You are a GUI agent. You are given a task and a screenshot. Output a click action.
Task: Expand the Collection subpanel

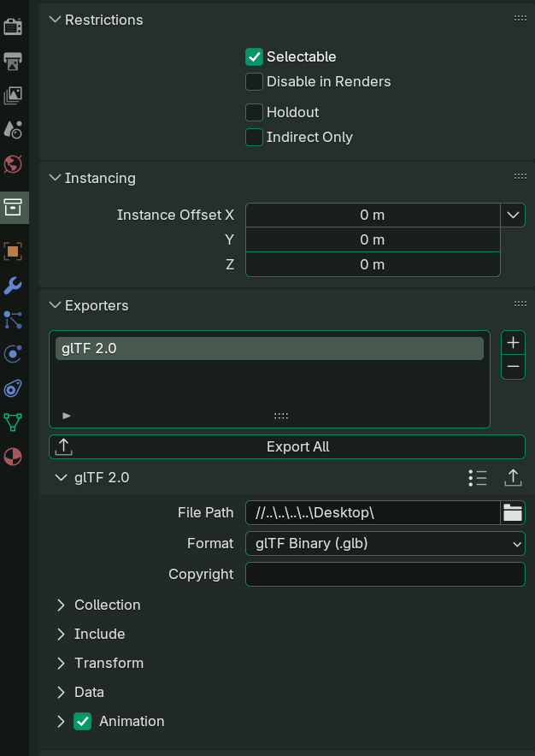pyautogui.click(x=62, y=605)
